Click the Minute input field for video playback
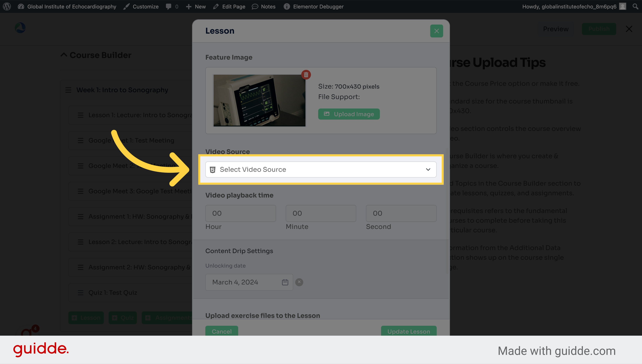Viewport: 642px width, 364px height. point(321,213)
